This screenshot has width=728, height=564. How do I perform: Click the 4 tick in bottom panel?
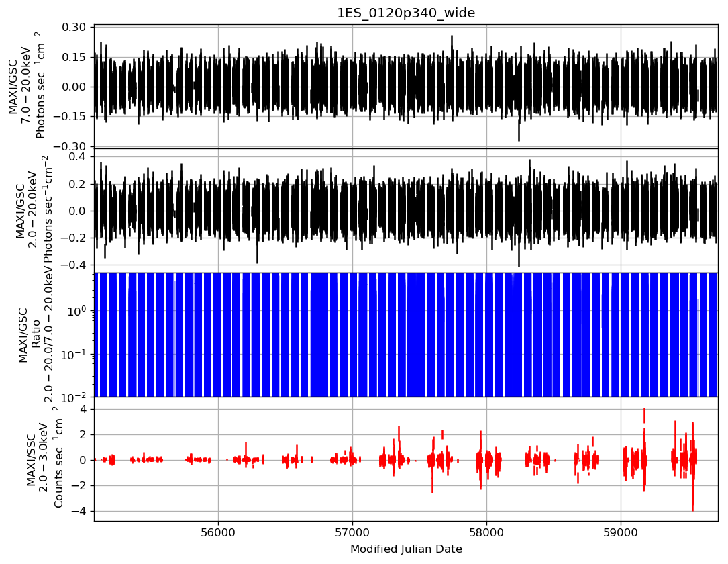pyautogui.click(x=84, y=410)
